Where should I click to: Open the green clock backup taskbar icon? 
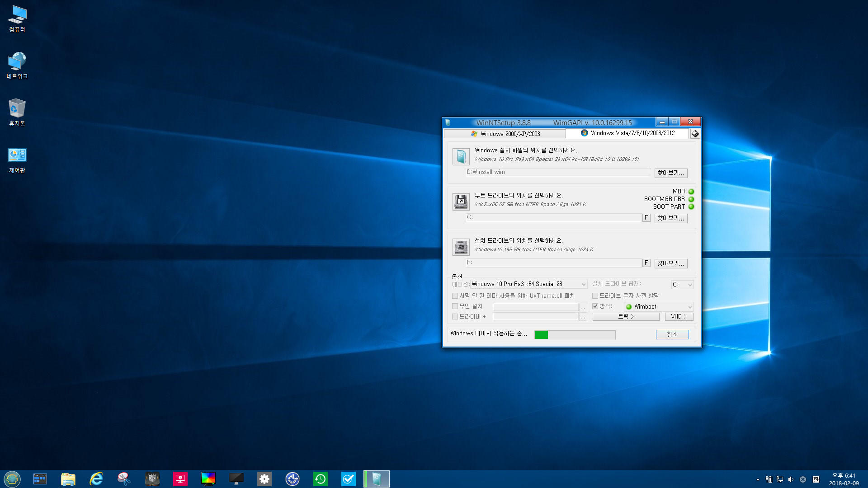coord(321,479)
